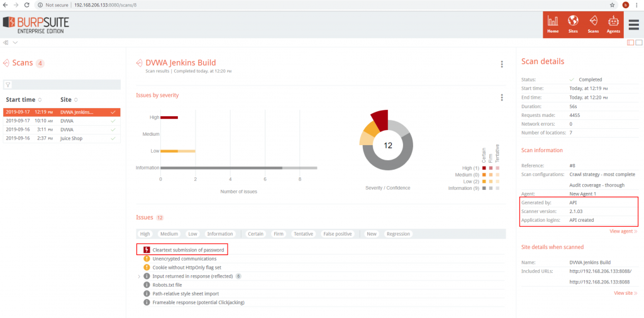Go to the Sites section
This screenshot has width=644, height=318.
tap(573, 24)
